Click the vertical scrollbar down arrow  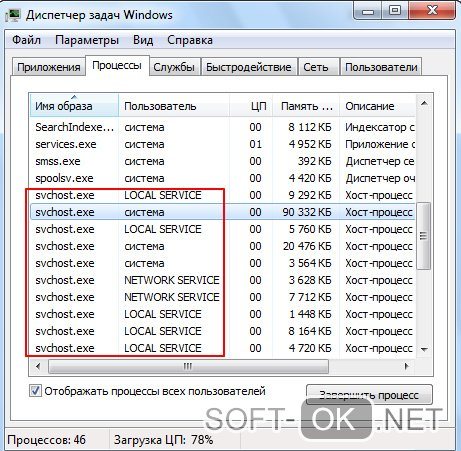click(424, 349)
